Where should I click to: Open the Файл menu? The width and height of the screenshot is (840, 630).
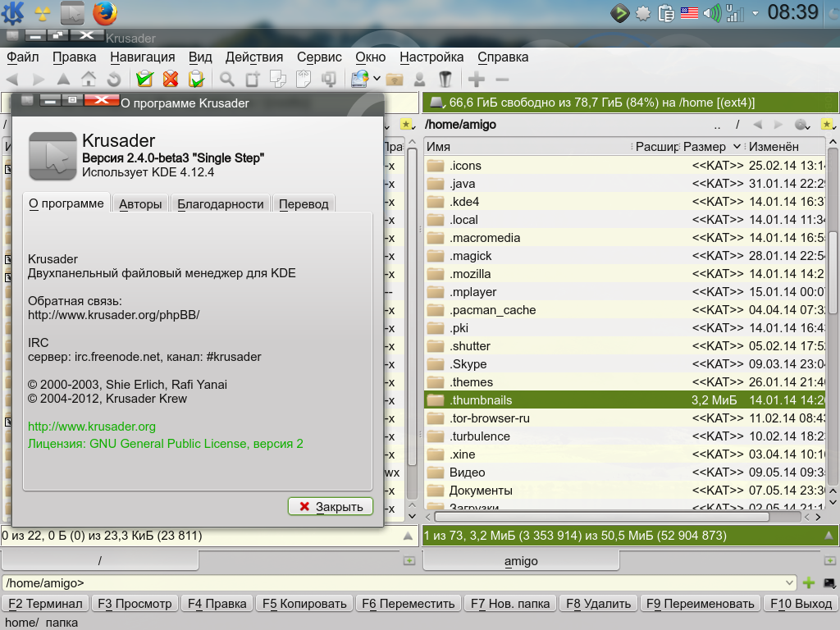click(22, 57)
